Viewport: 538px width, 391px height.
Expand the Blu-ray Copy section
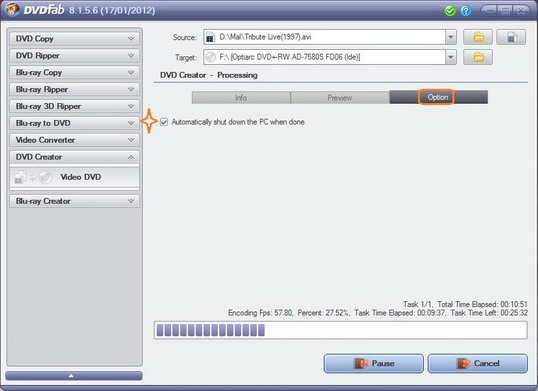click(74, 72)
